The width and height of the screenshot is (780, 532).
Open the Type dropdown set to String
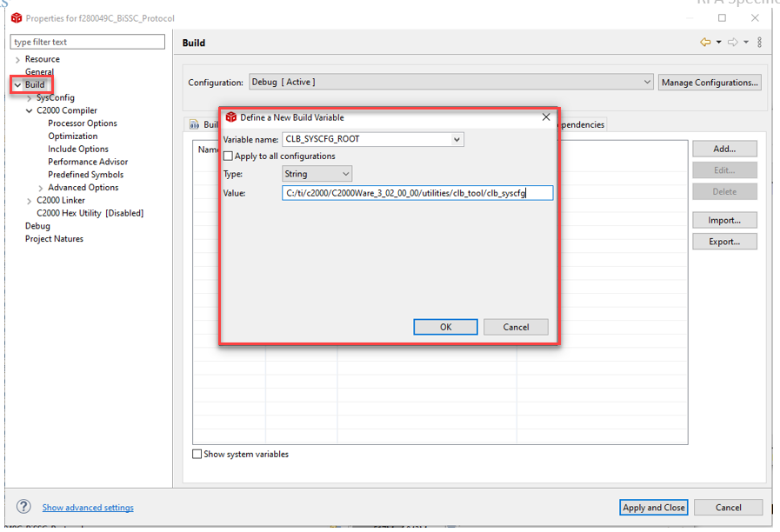(x=345, y=174)
